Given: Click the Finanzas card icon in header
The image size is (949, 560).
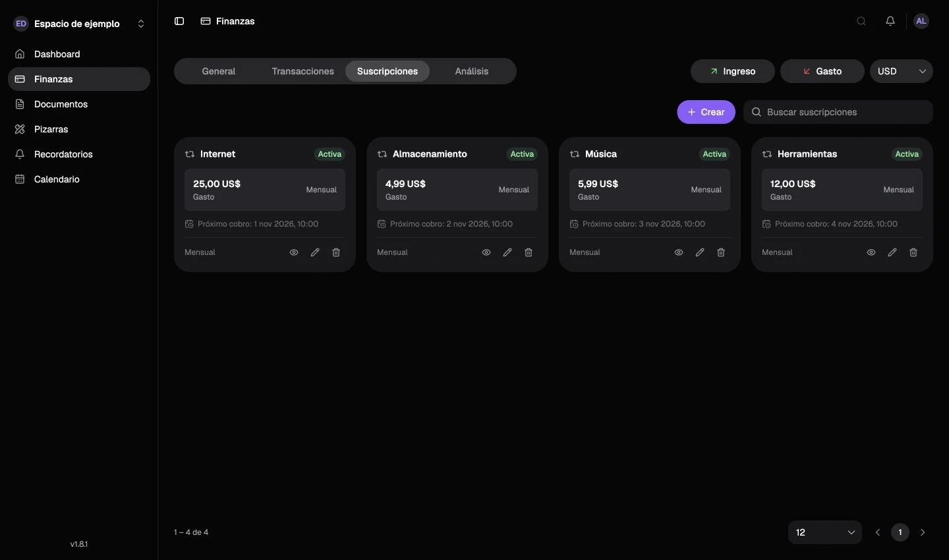Looking at the screenshot, I should click(206, 21).
